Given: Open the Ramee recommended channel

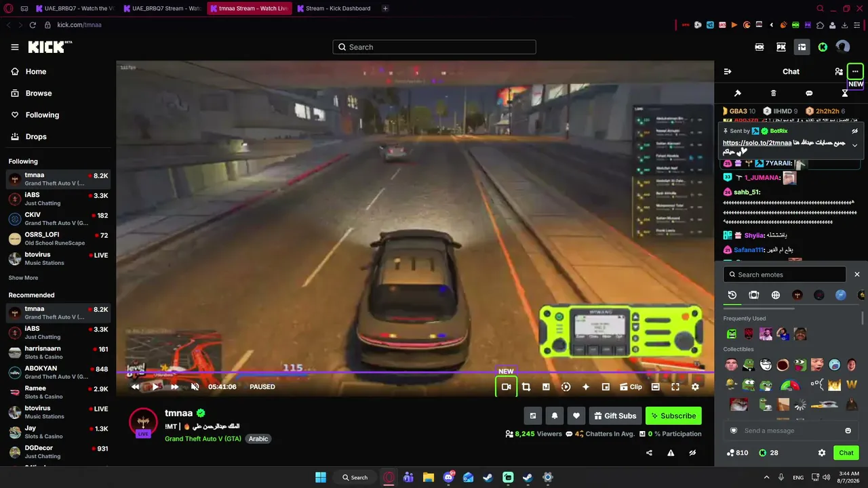Looking at the screenshot, I should tap(58, 392).
